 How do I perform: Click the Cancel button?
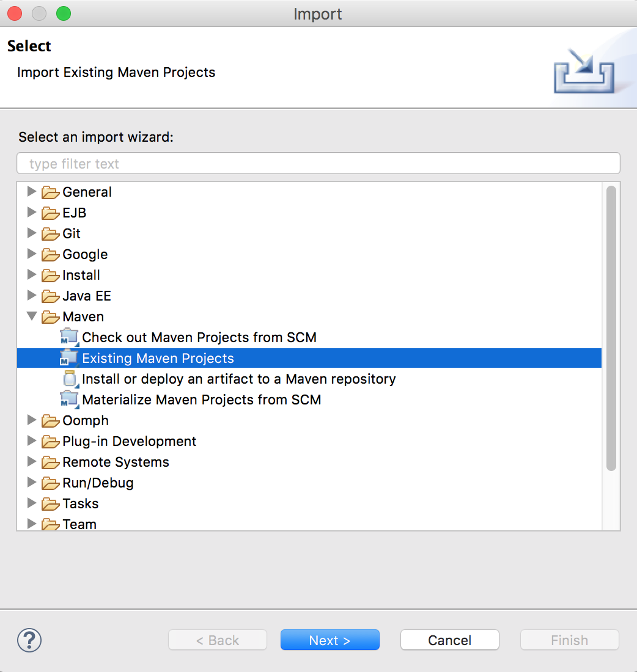pyautogui.click(x=449, y=640)
